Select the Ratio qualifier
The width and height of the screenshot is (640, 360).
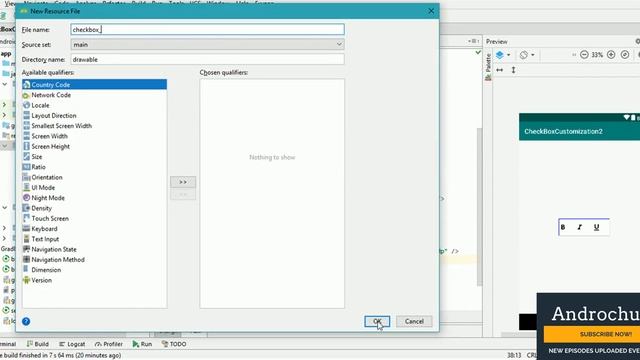[x=94, y=167]
